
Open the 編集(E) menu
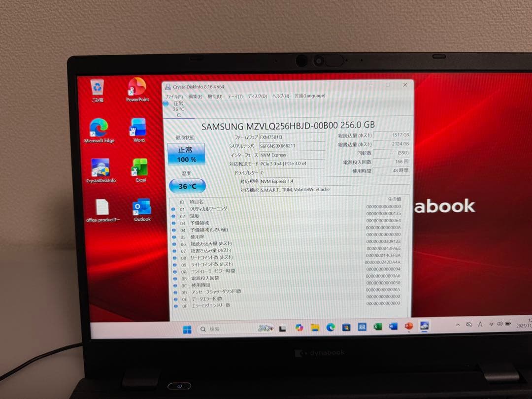point(195,97)
